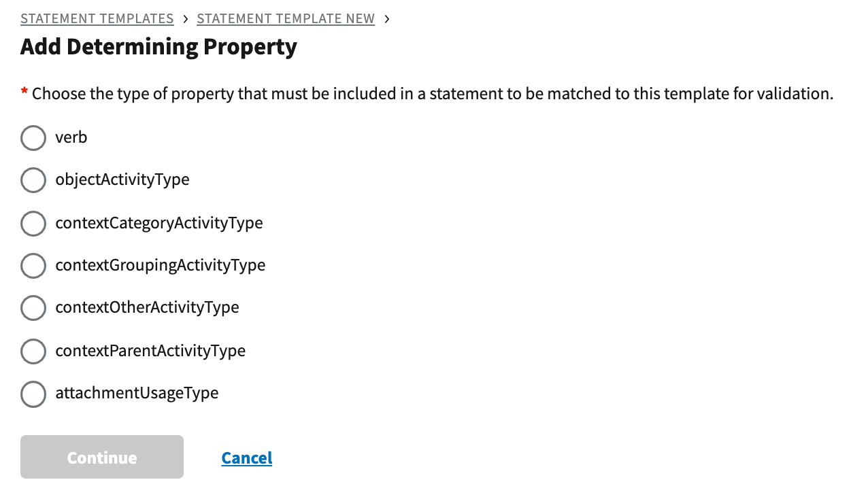Select contextOtherActivityType radio button
The image size is (868, 499).
pos(33,308)
